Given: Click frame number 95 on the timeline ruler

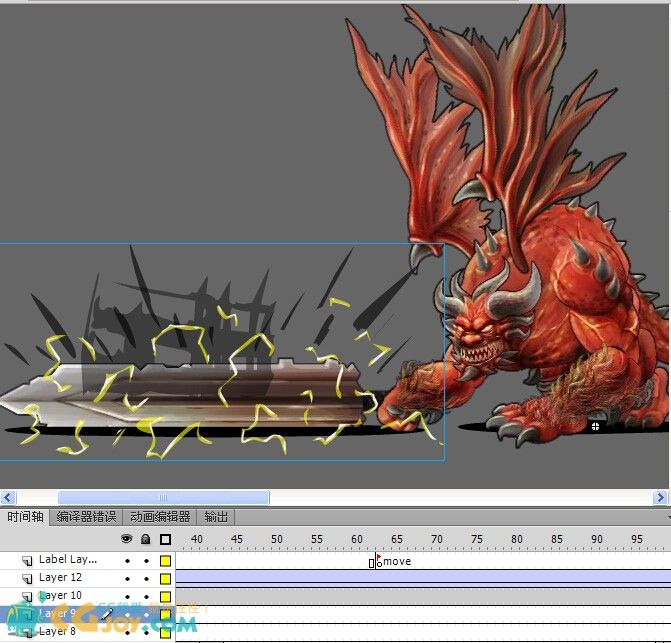Looking at the screenshot, I should [x=637, y=539].
